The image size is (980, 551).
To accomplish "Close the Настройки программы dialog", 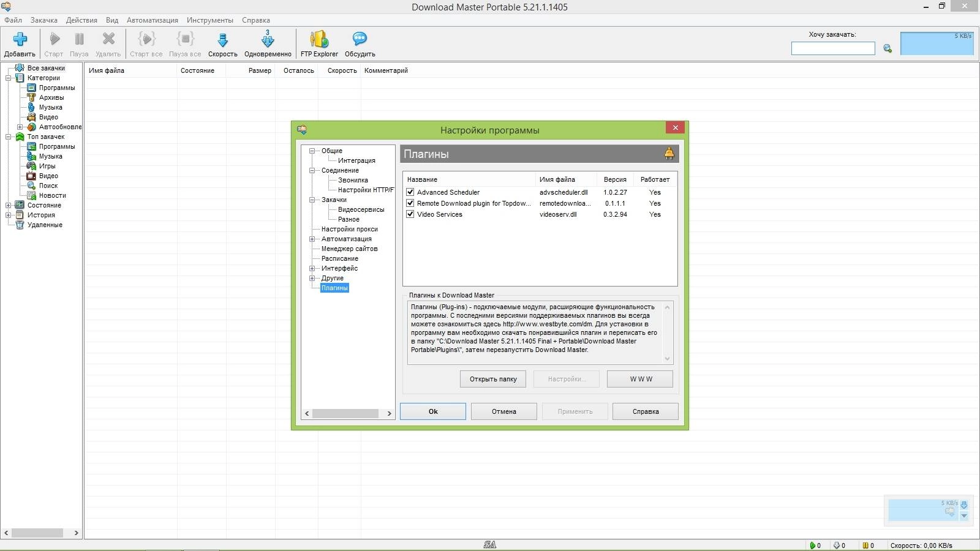I will point(675,127).
